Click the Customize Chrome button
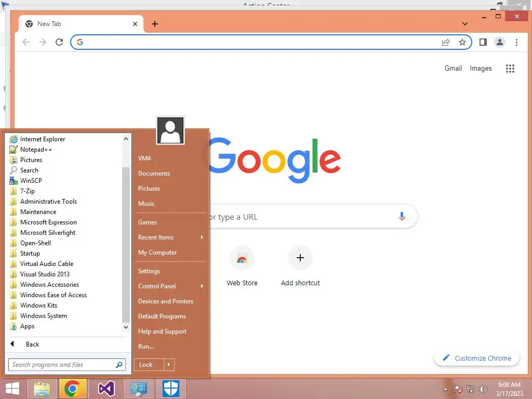The height and width of the screenshot is (399, 532). (477, 358)
